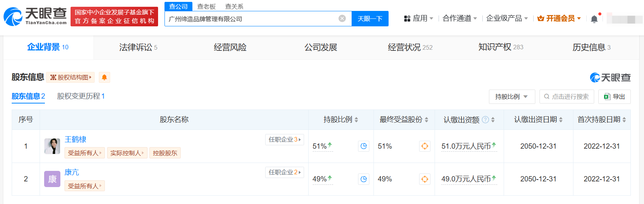The height and width of the screenshot is (204, 644).
Task: Click the 2022-12-31 date in 康亢 row
Action: pos(602,179)
